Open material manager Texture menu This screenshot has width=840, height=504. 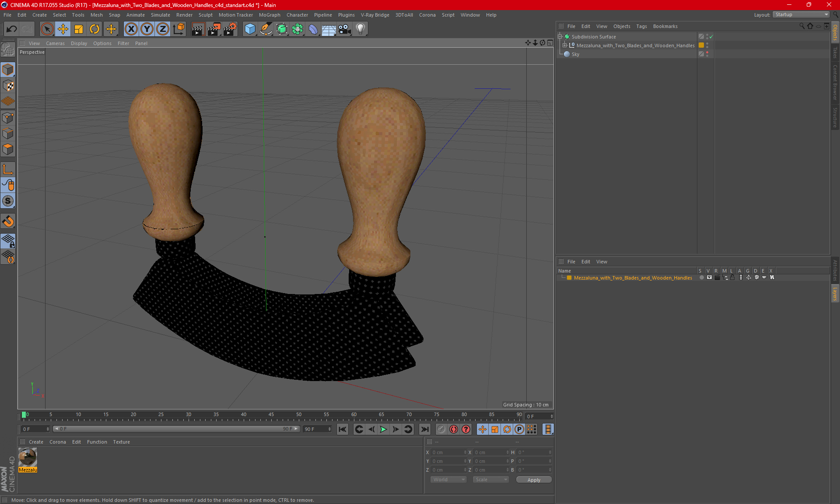click(121, 442)
